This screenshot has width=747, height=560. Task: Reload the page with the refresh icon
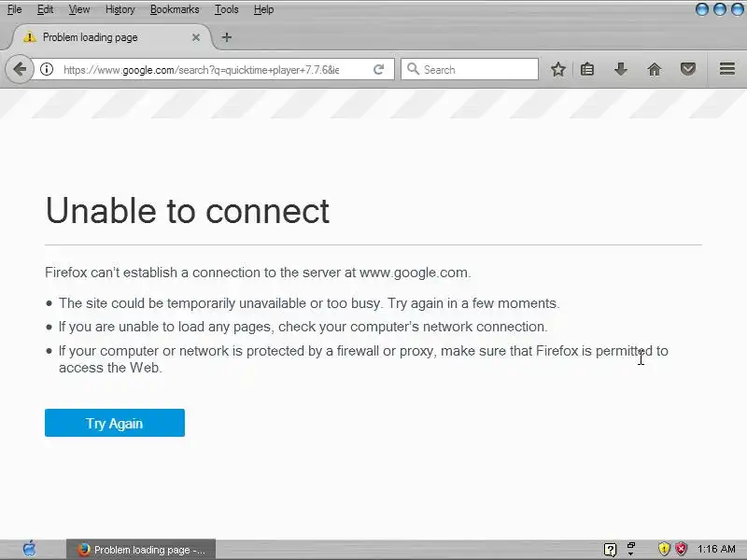379,69
